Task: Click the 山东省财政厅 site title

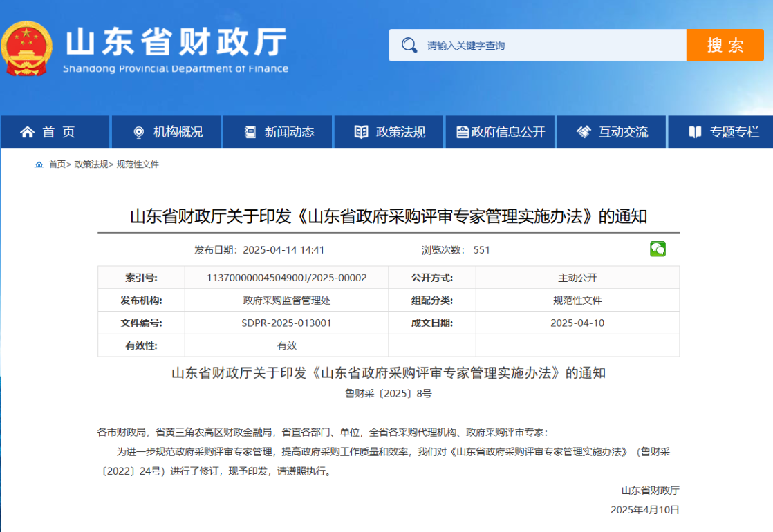Action: click(x=176, y=43)
